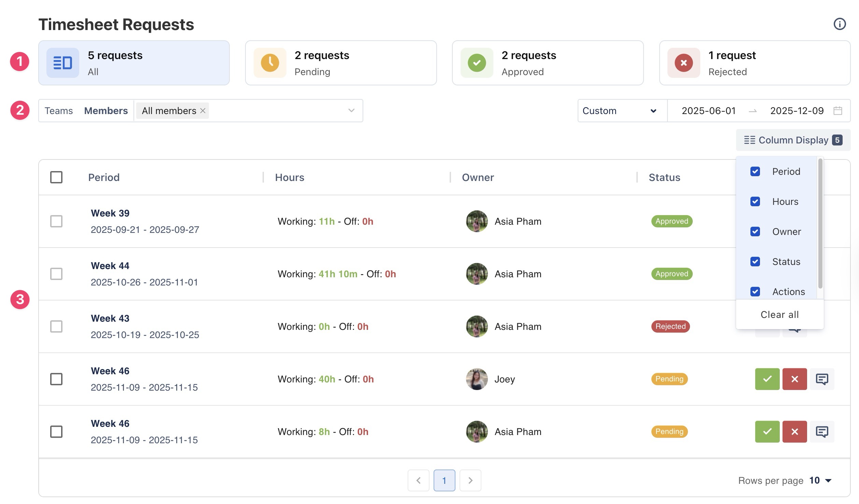859x504 pixels.
Task: Expand the members selection dropdown chevron
Action: tap(351, 111)
